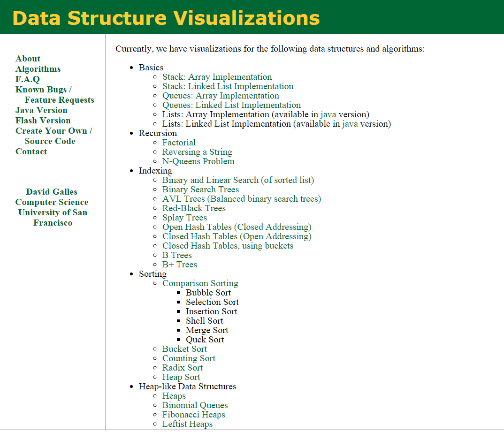The width and height of the screenshot is (504, 432).
Task: Open Create Your Own / Source Code
Action: (53, 130)
